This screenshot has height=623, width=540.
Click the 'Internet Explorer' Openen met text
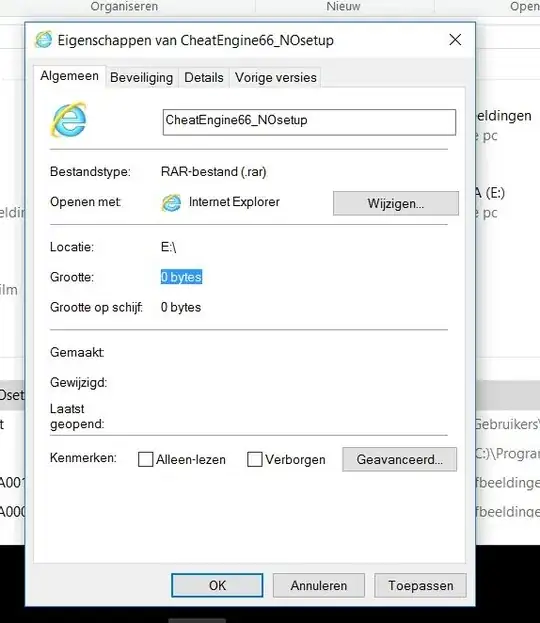point(234,202)
